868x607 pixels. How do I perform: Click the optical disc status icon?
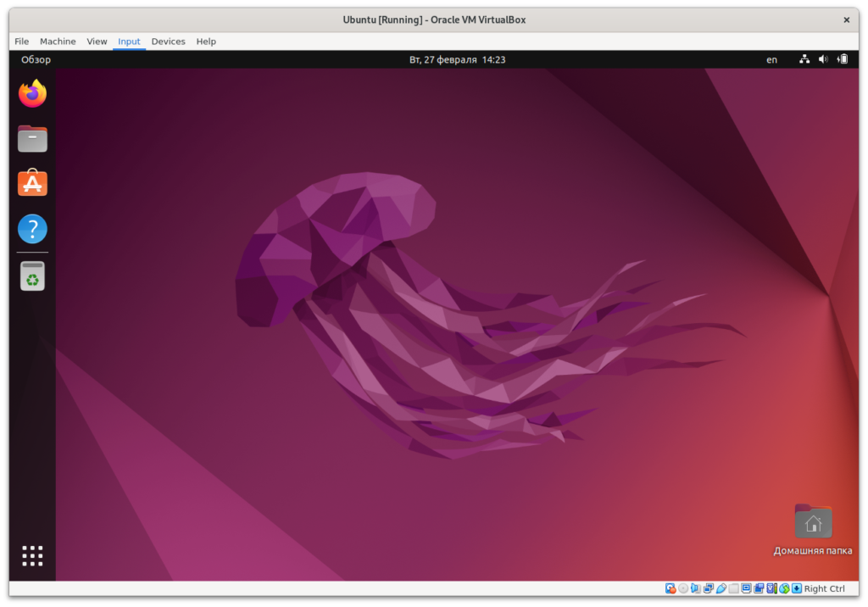683,588
